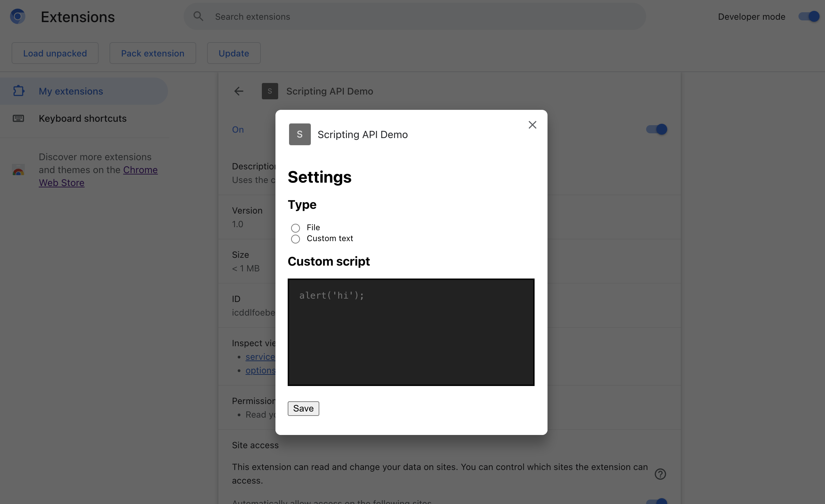Viewport: 825px width, 504px height.
Task: Click the back arrow navigation icon
Action: click(x=238, y=91)
